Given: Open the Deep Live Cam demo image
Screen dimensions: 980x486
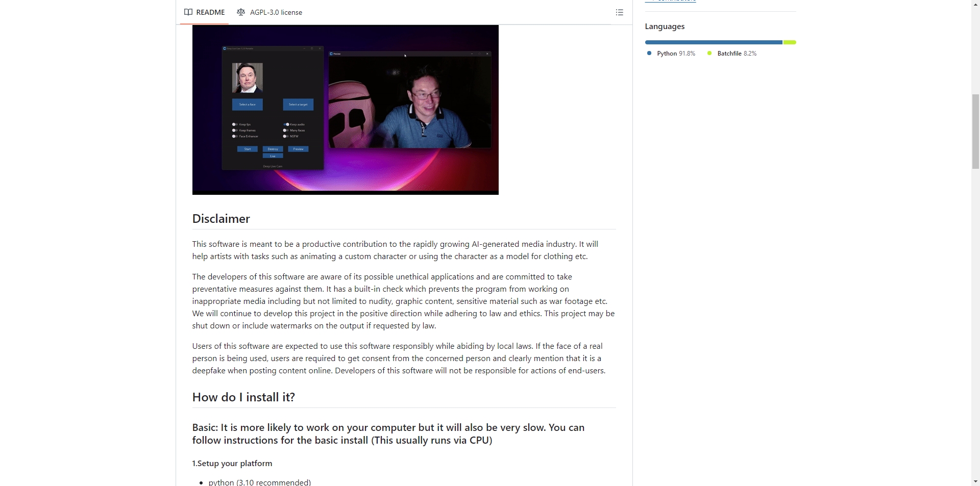Looking at the screenshot, I should pos(346,110).
